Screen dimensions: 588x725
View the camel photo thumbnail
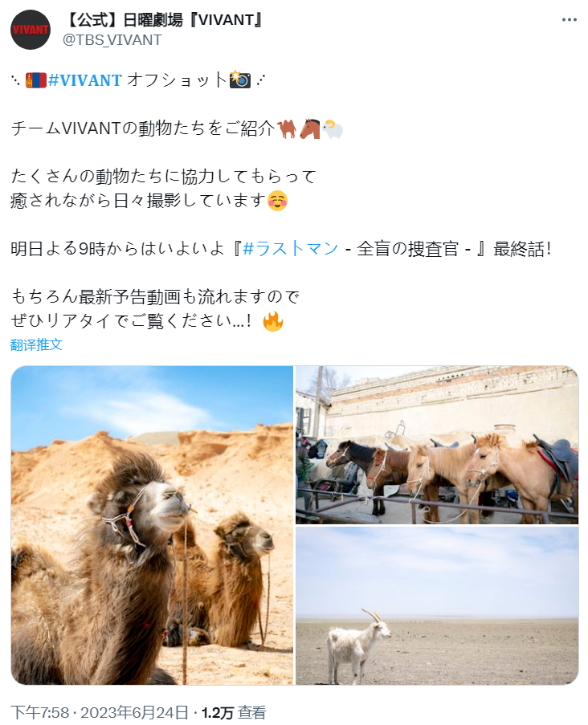tap(152, 525)
